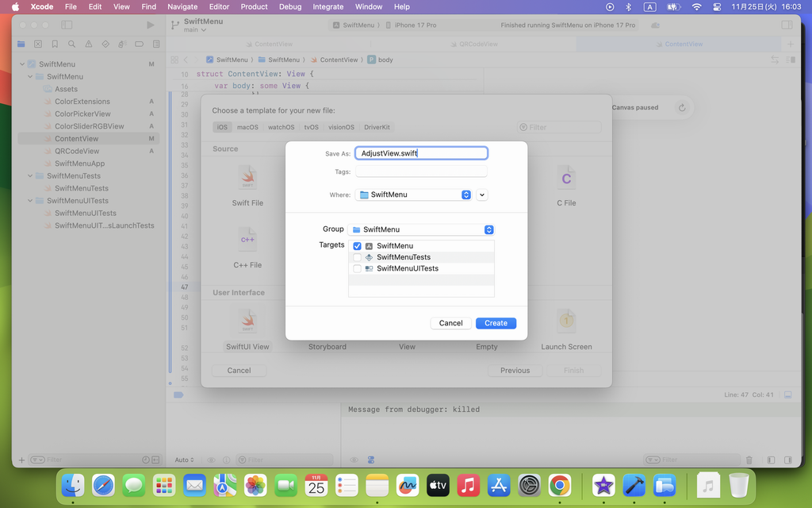Open Finder from the Dock
Image resolution: width=812 pixels, height=508 pixels.
pos(74,485)
